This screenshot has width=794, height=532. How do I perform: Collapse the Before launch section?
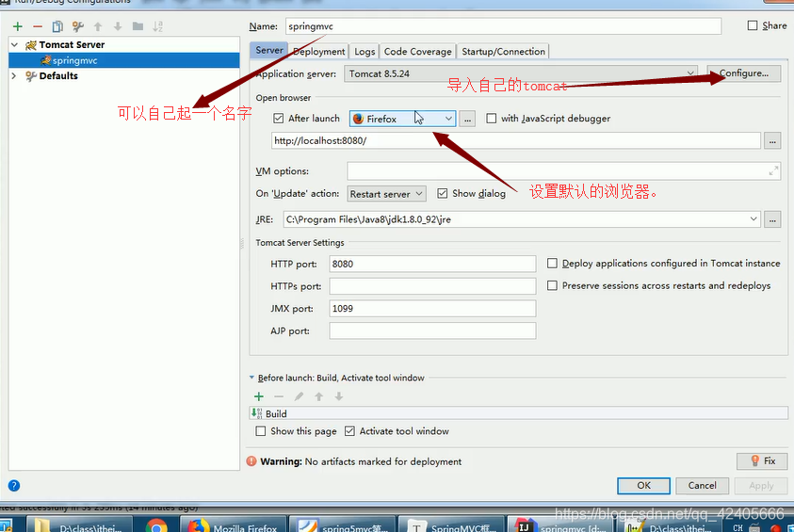(x=251, y=378)
